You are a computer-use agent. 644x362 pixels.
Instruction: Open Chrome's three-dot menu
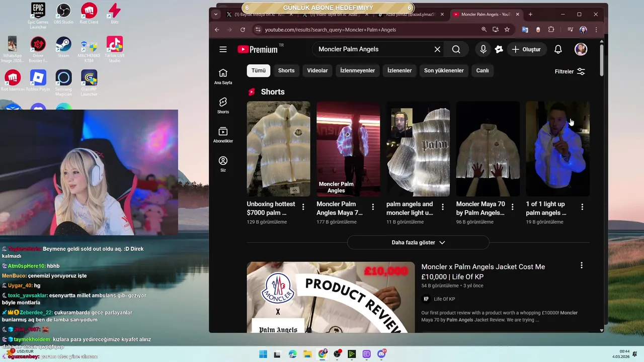596,30
